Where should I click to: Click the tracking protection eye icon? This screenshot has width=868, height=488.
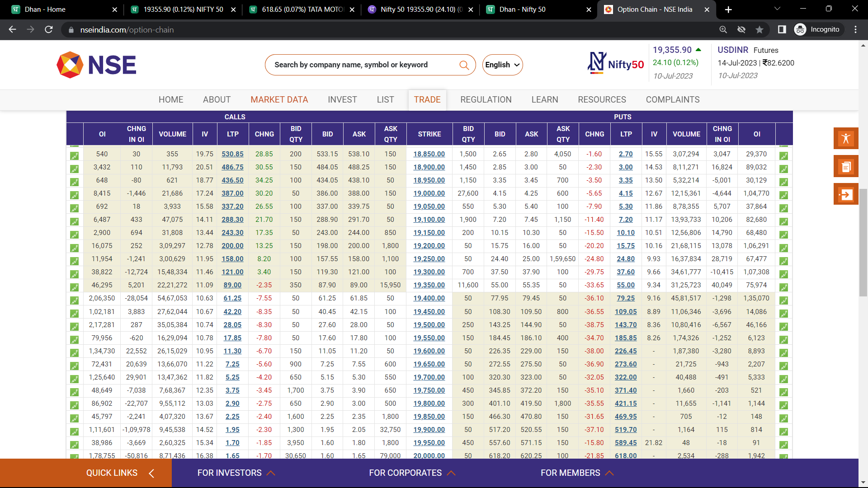click(x=741, y=30)
